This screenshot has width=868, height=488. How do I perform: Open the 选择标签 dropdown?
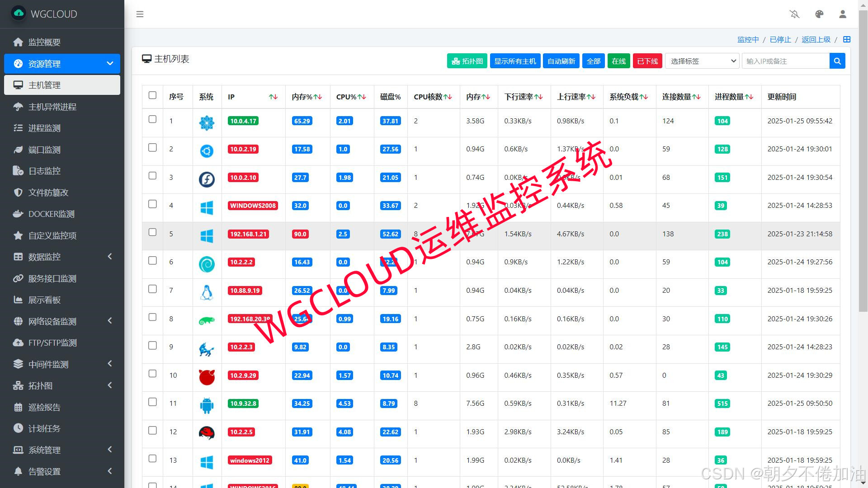702,61
